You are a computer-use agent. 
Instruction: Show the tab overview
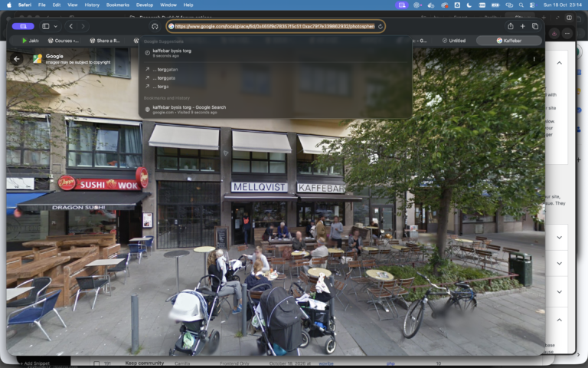[535, 26]
